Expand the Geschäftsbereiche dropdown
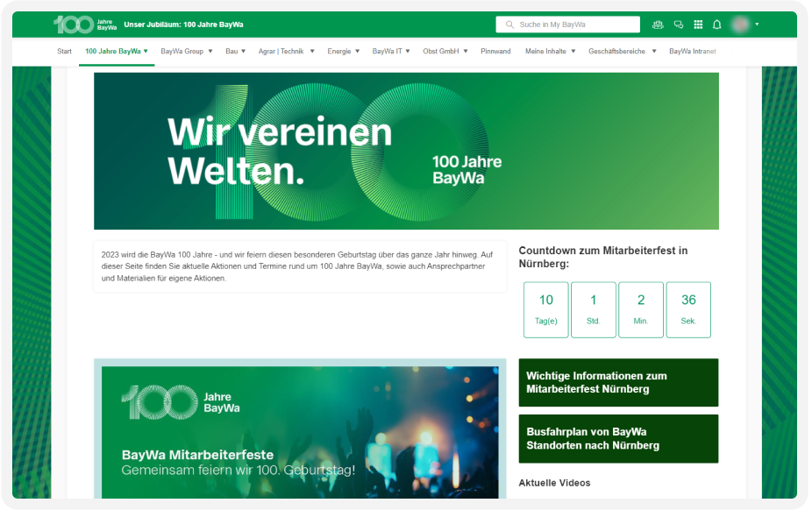812x510 pixels. coord(618,51)
